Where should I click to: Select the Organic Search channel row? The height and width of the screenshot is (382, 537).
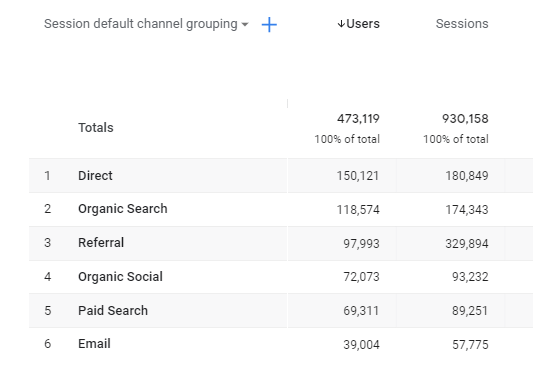pos(281,209)
